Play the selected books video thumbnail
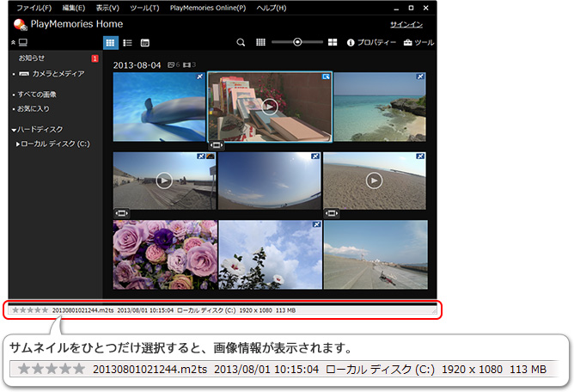574x392 pixels. [x=270, y=106]
